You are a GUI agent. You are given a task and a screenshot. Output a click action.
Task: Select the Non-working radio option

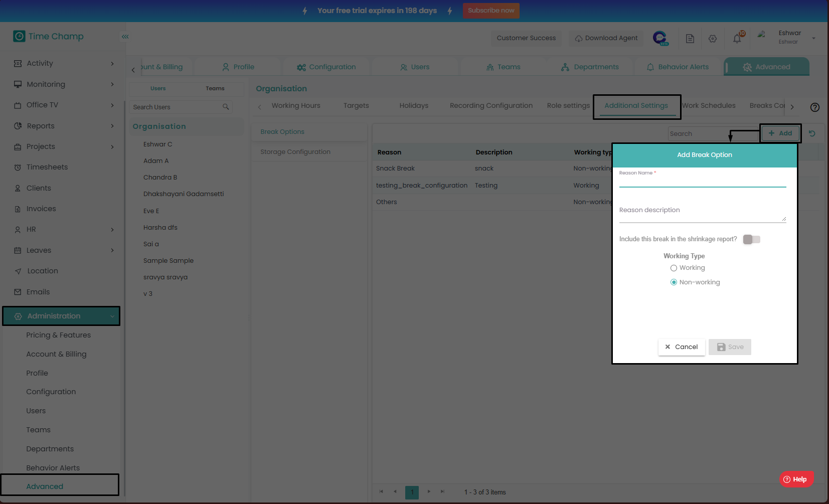[674, 282]
